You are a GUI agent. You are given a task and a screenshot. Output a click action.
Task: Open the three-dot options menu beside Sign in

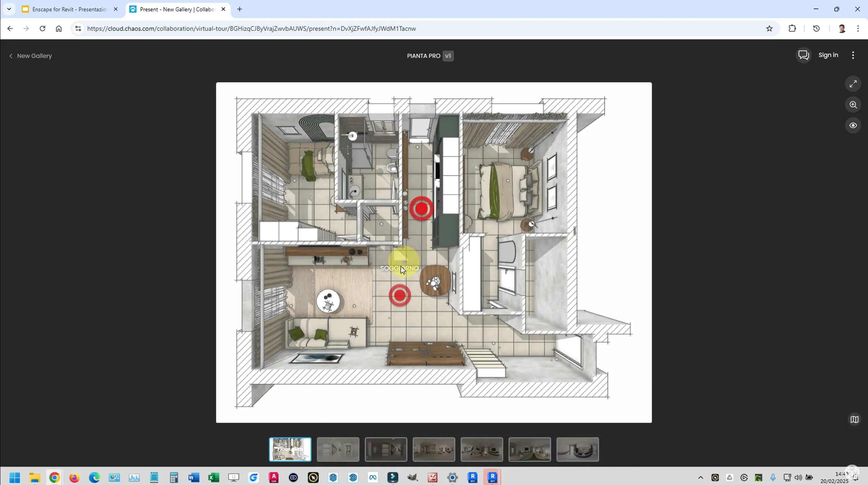[x=853, y=55]
